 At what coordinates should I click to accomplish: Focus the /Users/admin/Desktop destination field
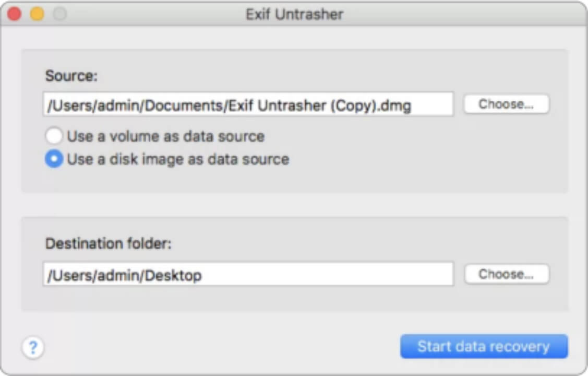pos(248,274)
